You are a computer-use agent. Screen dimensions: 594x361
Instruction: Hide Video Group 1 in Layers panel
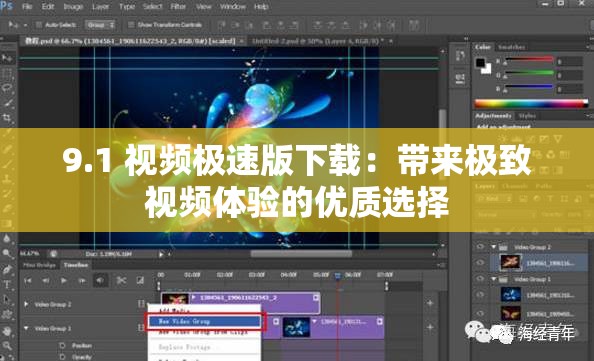(480, 279)
